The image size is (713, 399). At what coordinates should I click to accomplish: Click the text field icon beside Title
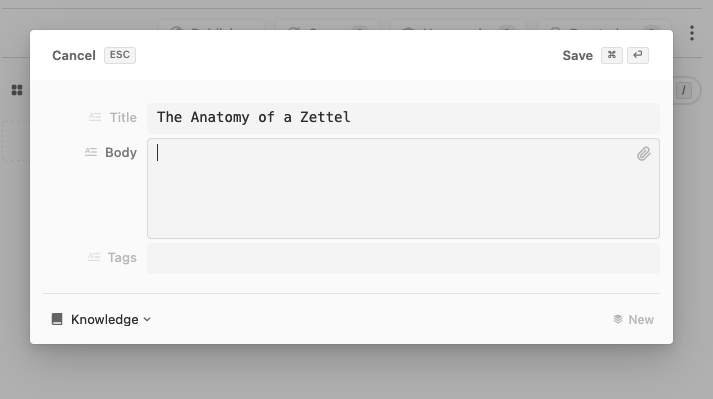point(95,117)
